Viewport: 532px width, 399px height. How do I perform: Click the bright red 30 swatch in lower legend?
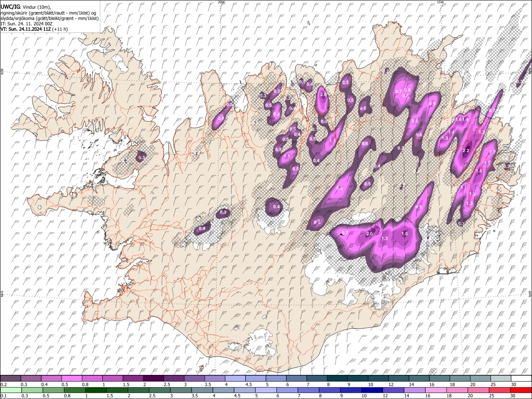point(521,390)
